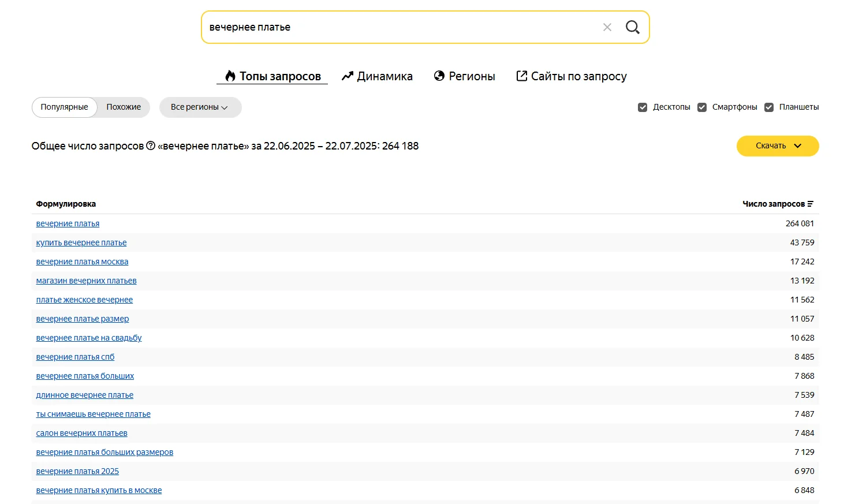
Task: Click the external link icon of Сайты по запросу
Action: (521, 76)
